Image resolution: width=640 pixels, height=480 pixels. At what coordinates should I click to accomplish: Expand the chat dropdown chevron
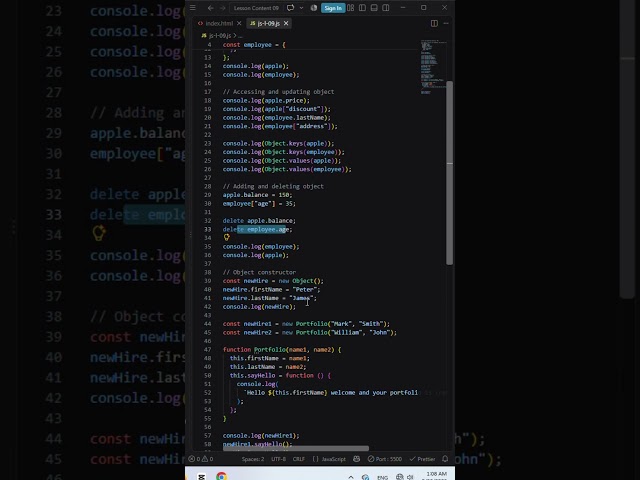(x=301, y=8)
